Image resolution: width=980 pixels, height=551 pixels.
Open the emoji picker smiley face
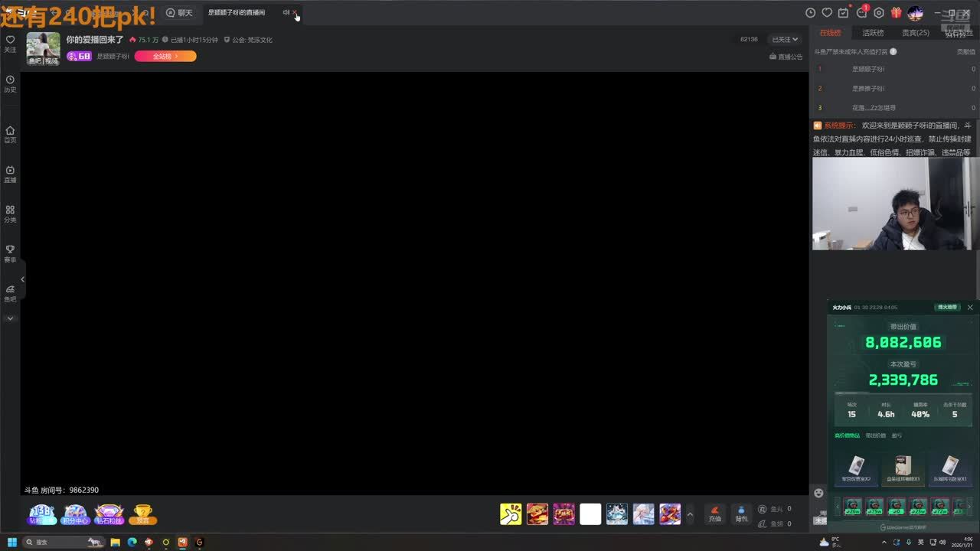click(818, 493)
